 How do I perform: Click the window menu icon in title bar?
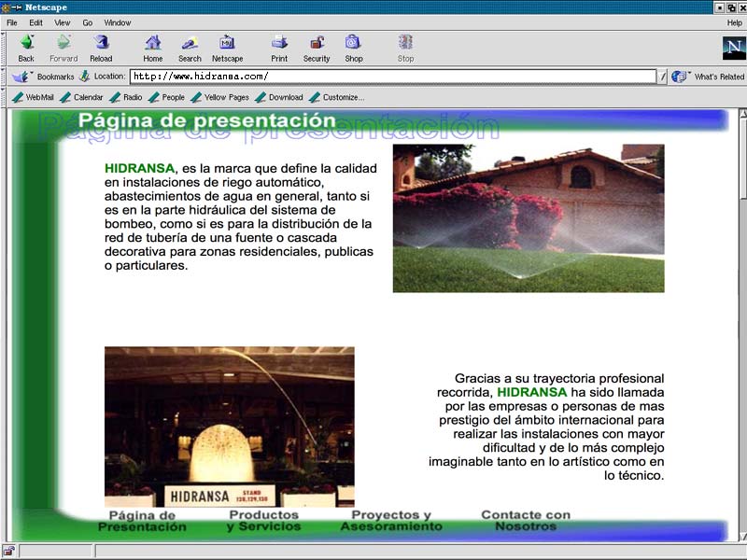6,7
